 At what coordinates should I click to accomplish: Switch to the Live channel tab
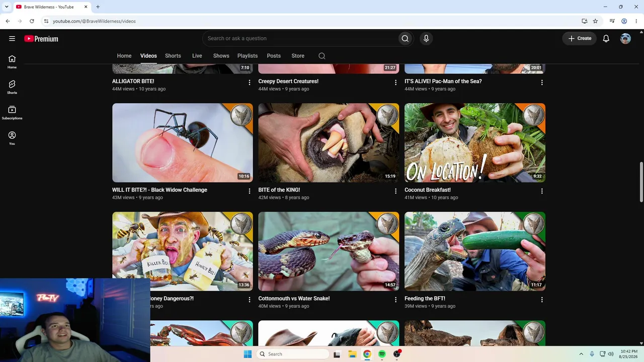[x=197, y=56]
